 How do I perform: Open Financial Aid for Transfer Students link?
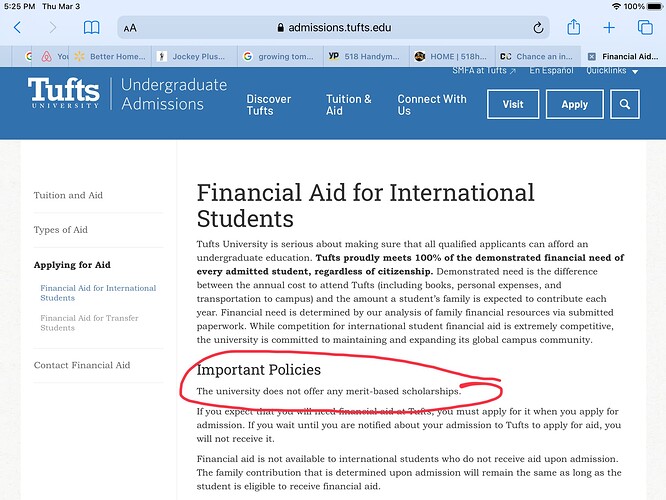89,323
